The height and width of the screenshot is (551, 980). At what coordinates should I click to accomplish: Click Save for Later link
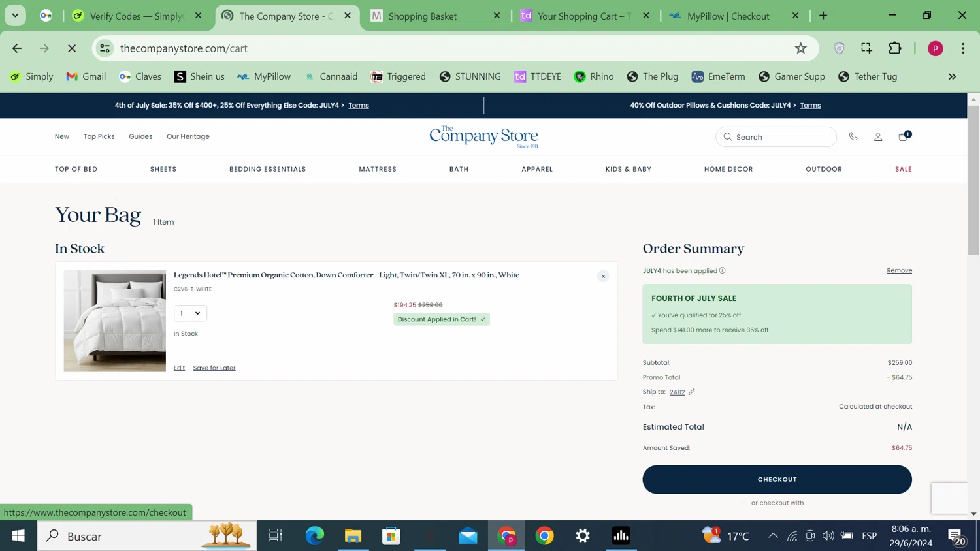(214, 368)
